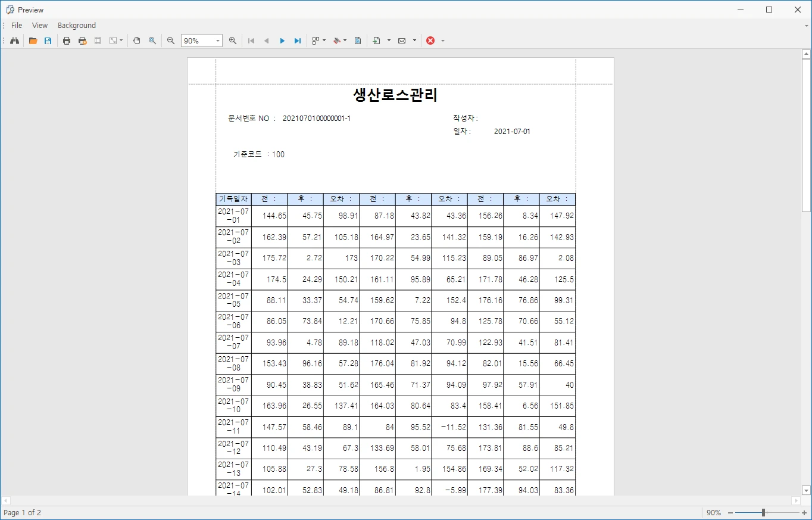
Task: Jump to the last page
Action: coord(297,41)
